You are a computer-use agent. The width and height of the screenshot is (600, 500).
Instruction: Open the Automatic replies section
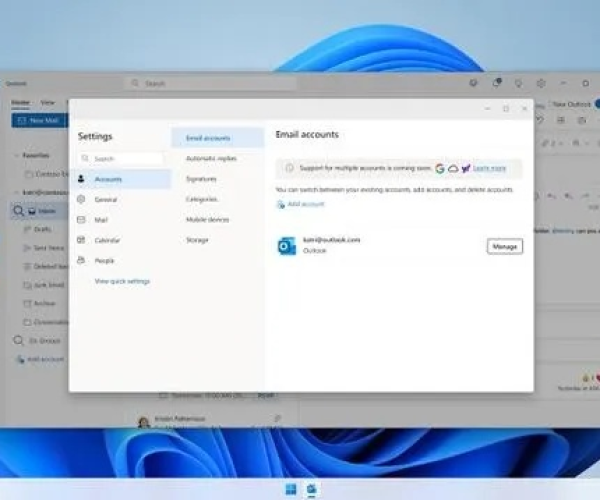(211, 158)
